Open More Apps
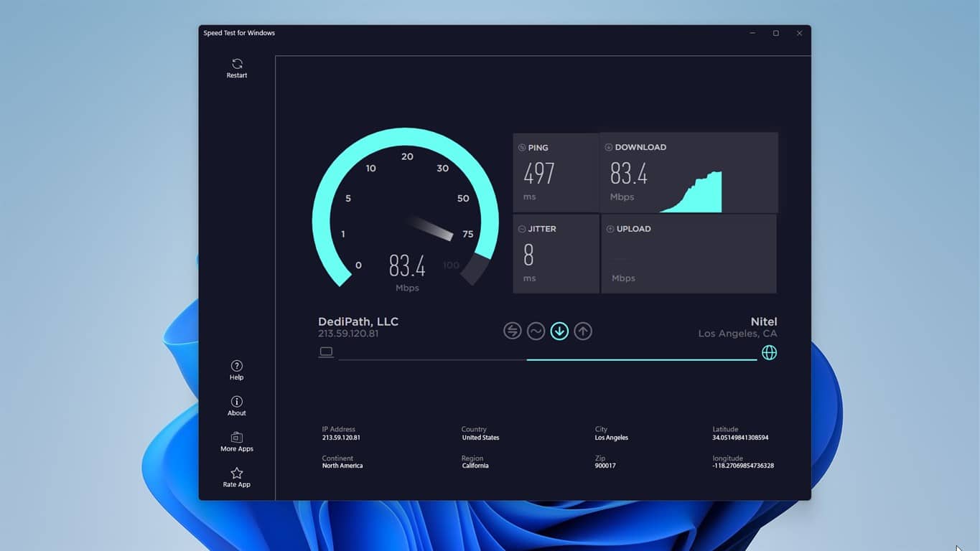The height and width of the screenshot is (551, 980). 236,440
